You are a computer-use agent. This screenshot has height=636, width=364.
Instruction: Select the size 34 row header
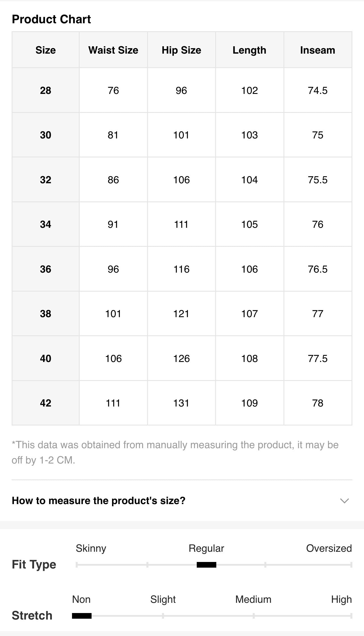click(x=46, y=224)
